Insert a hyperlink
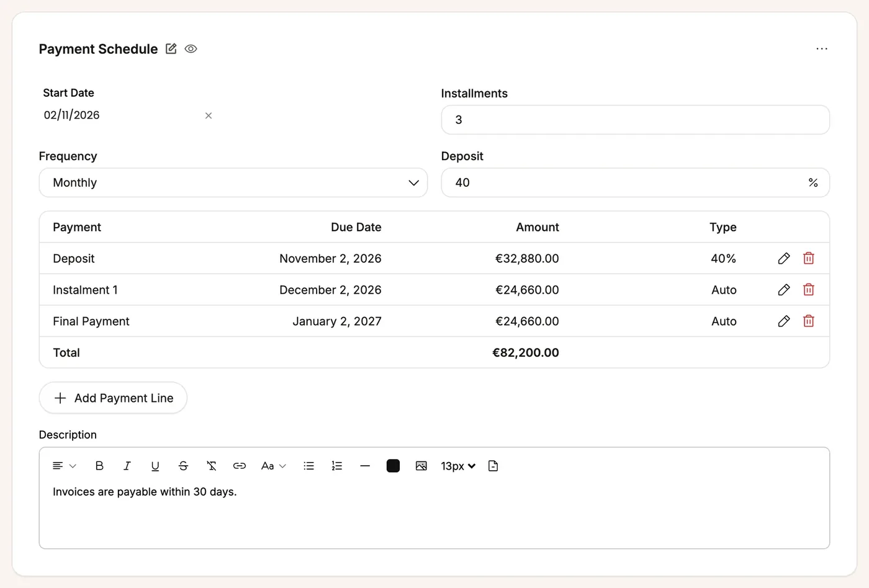The image size is (869, 588). pos(240,466)
